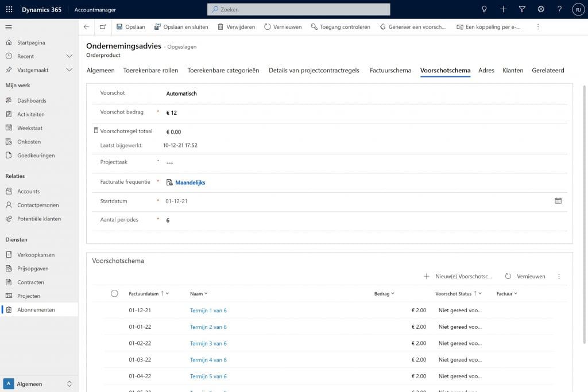Open the Dynamics 365 app launcher grid
The height and width of the screenshot is (392, 588).
[x=9, y=9]
